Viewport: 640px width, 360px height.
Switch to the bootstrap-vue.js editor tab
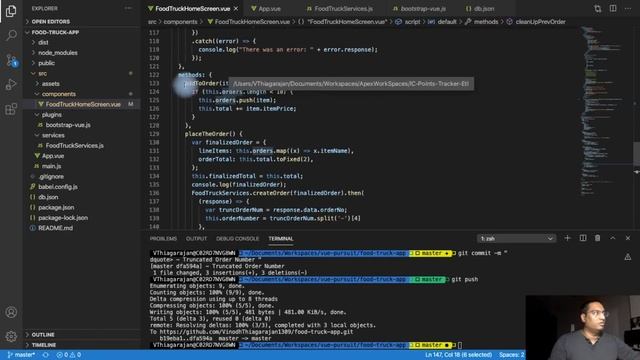coord(423,9)
